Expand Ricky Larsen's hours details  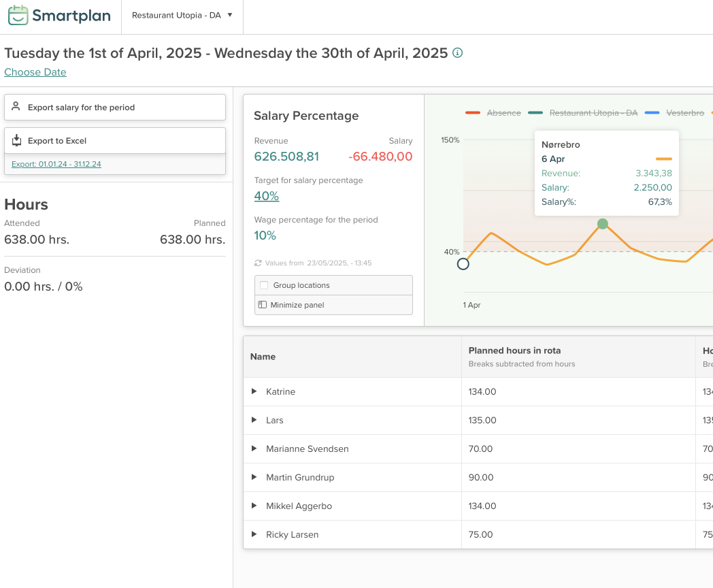(x=254, y=534)
